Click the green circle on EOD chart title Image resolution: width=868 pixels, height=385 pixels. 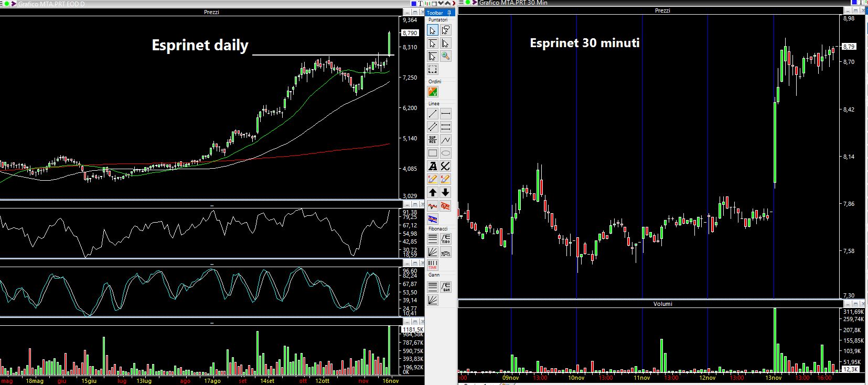pos(7,4)
